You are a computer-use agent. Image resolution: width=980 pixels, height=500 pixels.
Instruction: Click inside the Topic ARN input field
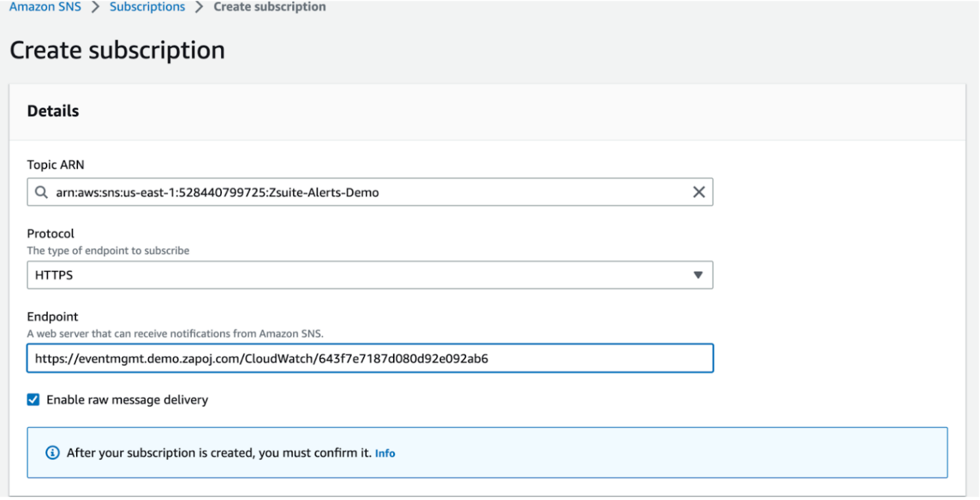370,192
